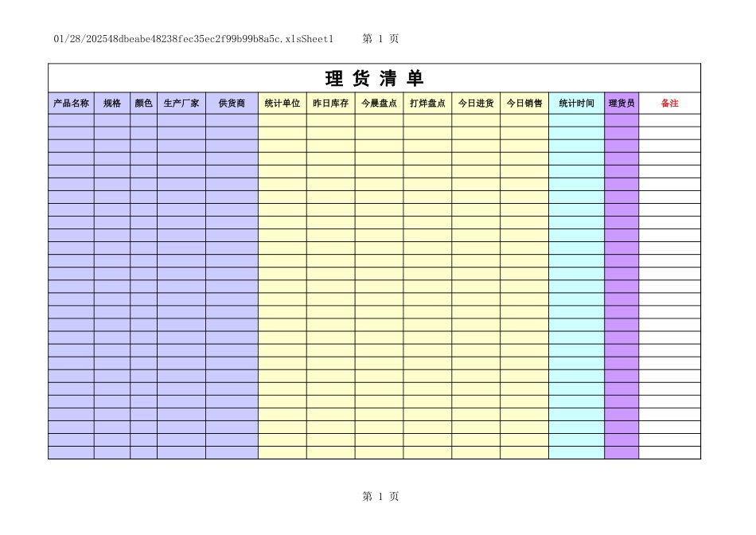Click the purple 理货员 column header
Viewport: 756px width, 535px height.
point(621,102)
